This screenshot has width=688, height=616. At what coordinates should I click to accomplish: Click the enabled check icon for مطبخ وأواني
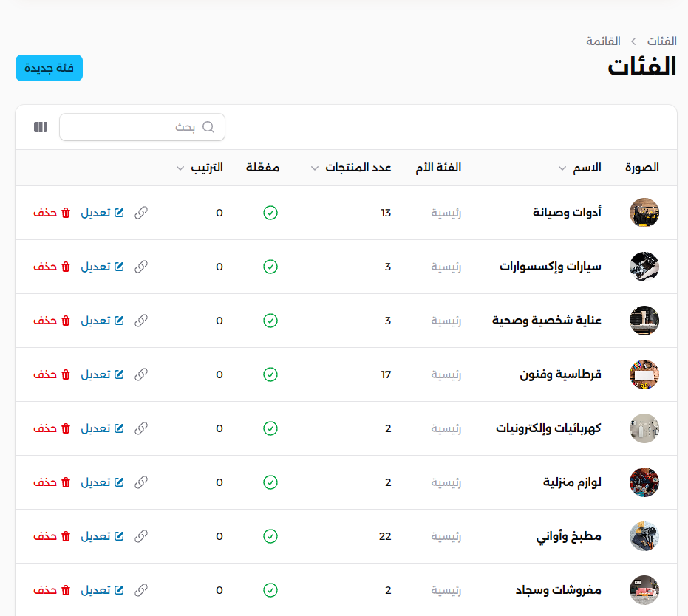[270, 536]
